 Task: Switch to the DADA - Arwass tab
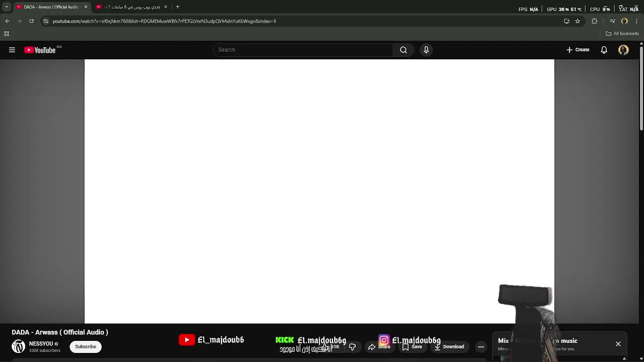pos(48,7)
